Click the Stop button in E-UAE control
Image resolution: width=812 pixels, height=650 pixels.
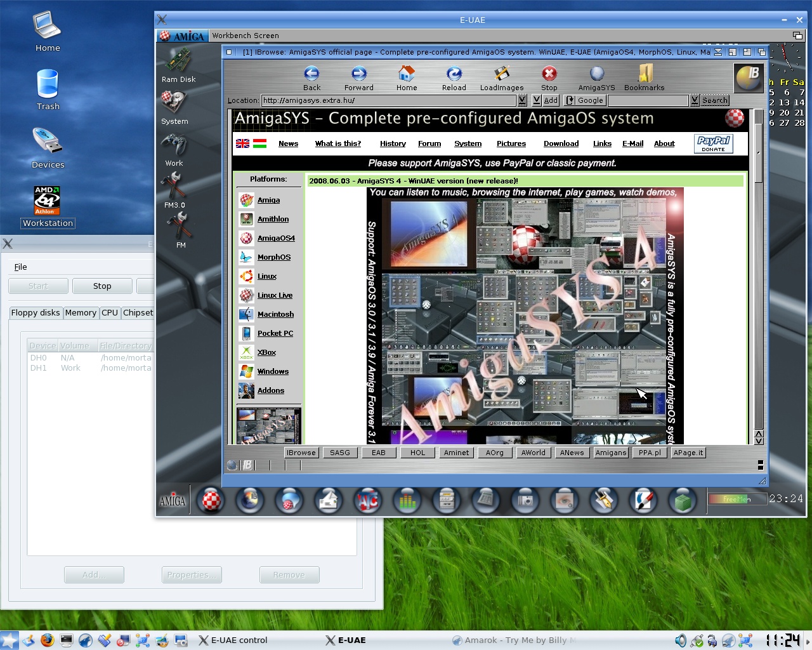coord(102,286)
